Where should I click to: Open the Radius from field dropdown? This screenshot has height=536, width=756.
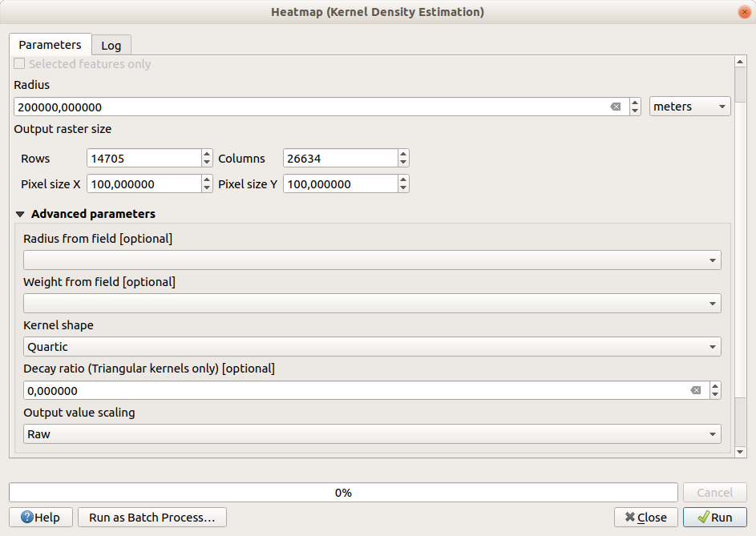tap(371, 260)
